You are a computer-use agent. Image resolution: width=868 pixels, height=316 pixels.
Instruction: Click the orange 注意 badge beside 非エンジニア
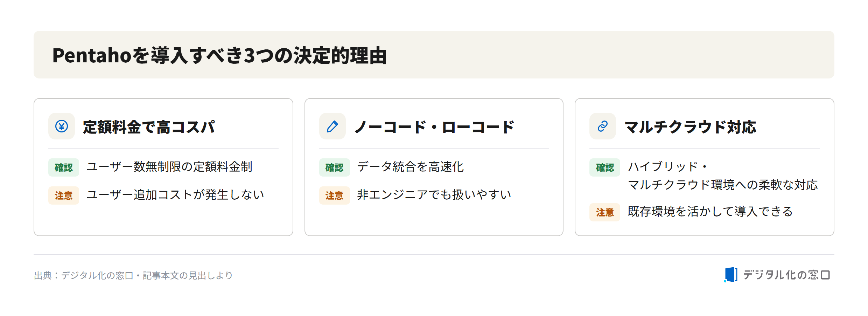click(334, 195)
